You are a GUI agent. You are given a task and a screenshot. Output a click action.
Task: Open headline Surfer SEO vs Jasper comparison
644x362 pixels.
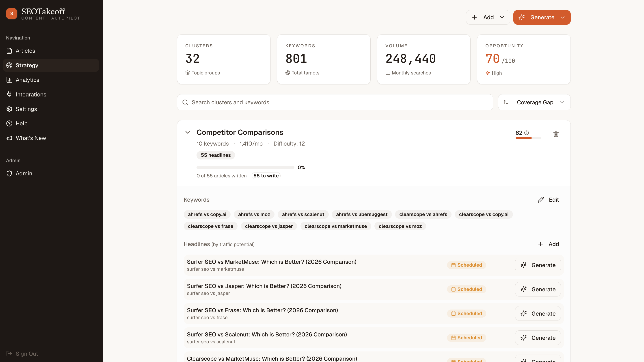(264, 286)
